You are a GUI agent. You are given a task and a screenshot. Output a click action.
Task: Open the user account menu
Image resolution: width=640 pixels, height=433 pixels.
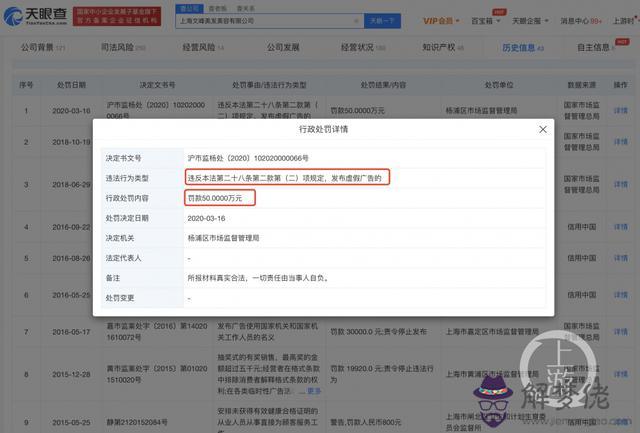tap(624, 21)
